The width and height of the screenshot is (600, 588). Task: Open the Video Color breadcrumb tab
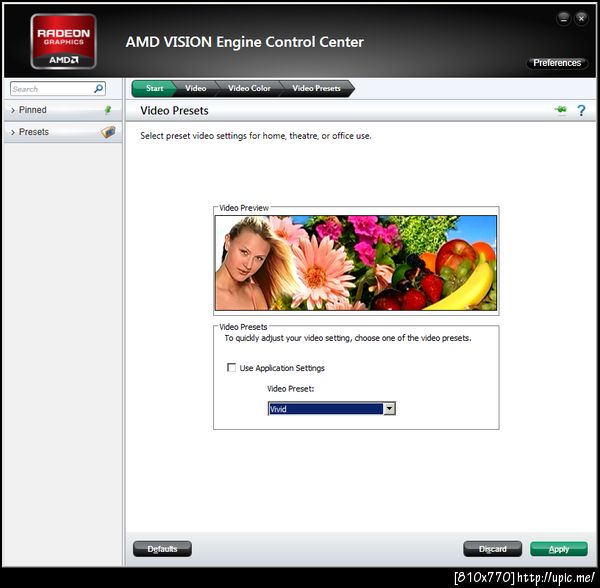coord(249,88)
